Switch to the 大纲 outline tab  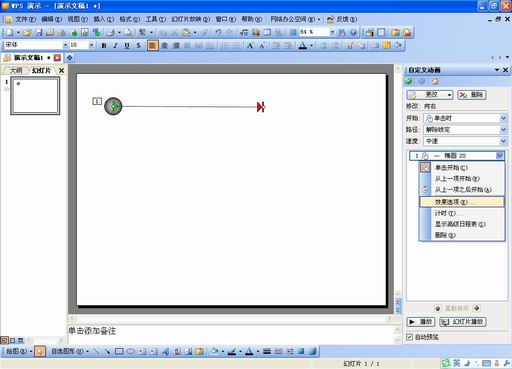[16, 71]
